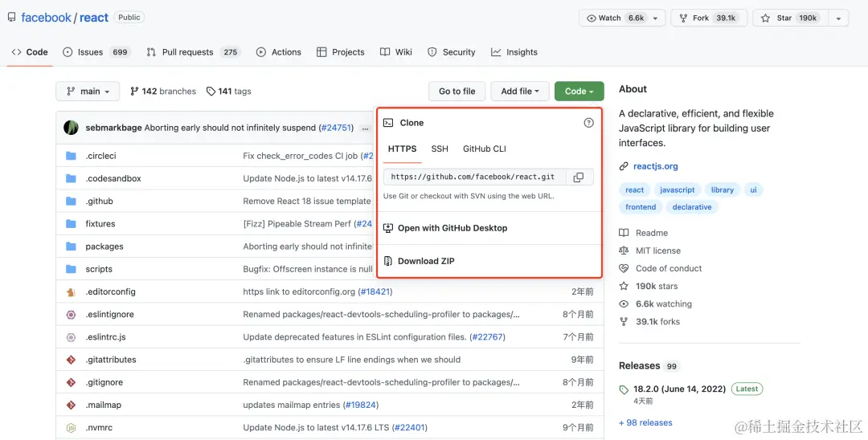Click the Fork button
This screenshot has height=440, width=868.
coord(709,18)
